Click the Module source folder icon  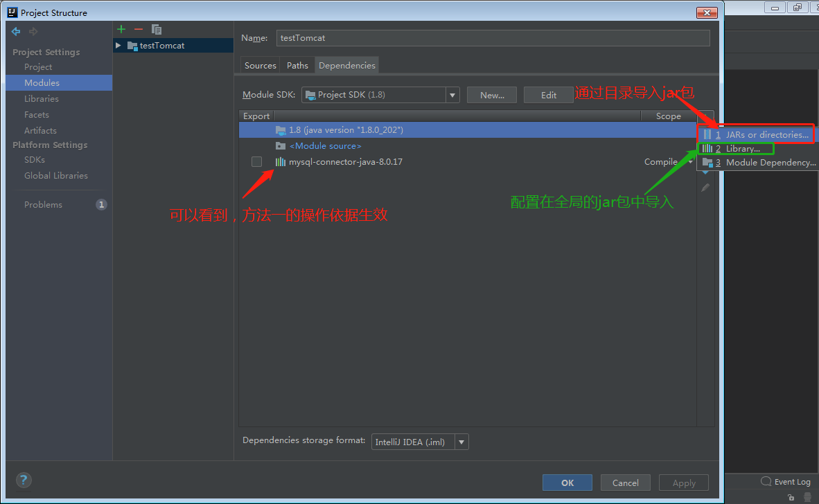tap(281, 145)
